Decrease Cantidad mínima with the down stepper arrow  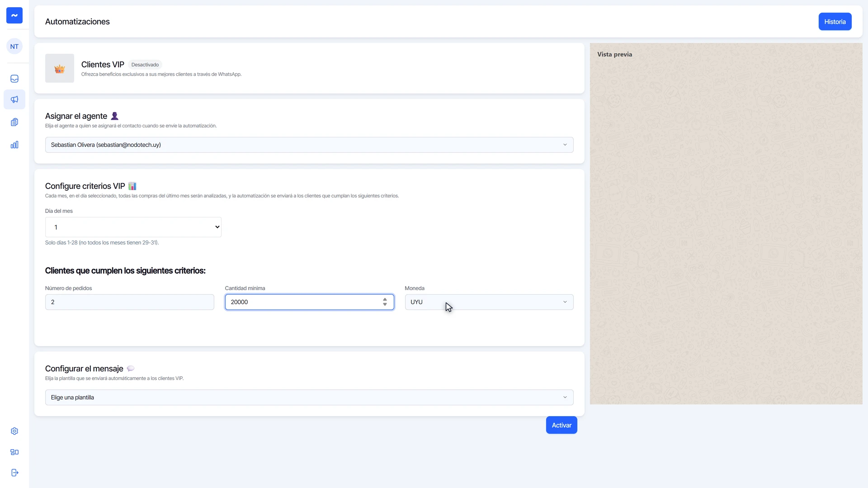click(385, 305)
